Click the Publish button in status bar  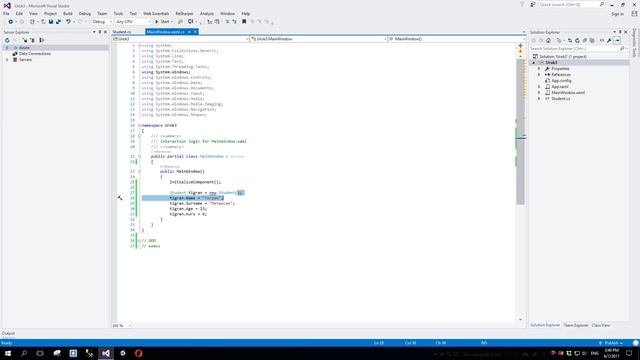click(611, 343)
